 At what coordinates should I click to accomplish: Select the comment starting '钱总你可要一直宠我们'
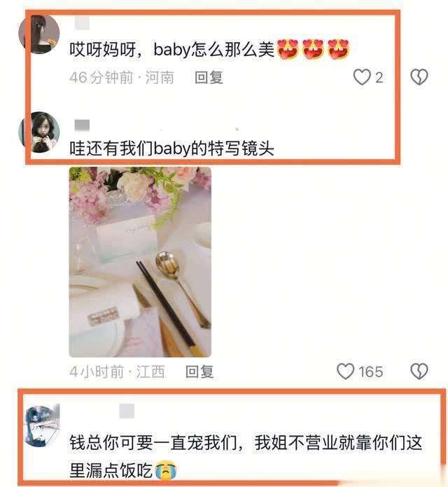point(246,457)
